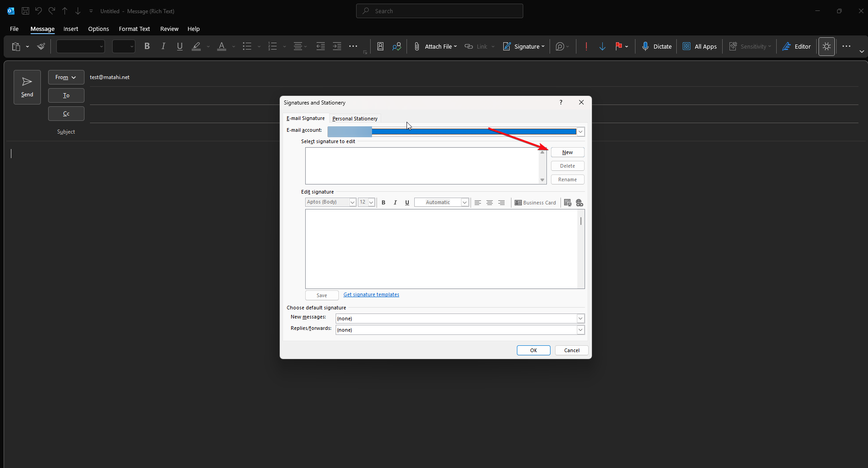The width and height of the screenshot is (868, 468).
Task: Toggle underline in signature editor
Action: coord(407,203)
